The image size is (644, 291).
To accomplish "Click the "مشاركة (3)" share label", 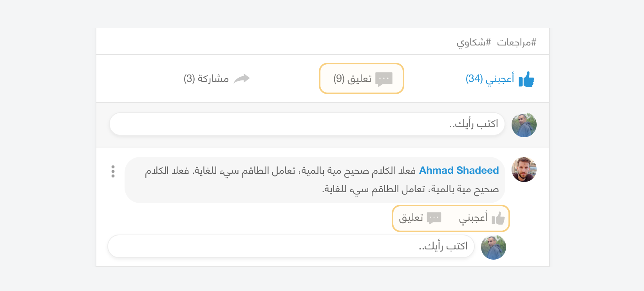I will point(206,79).
